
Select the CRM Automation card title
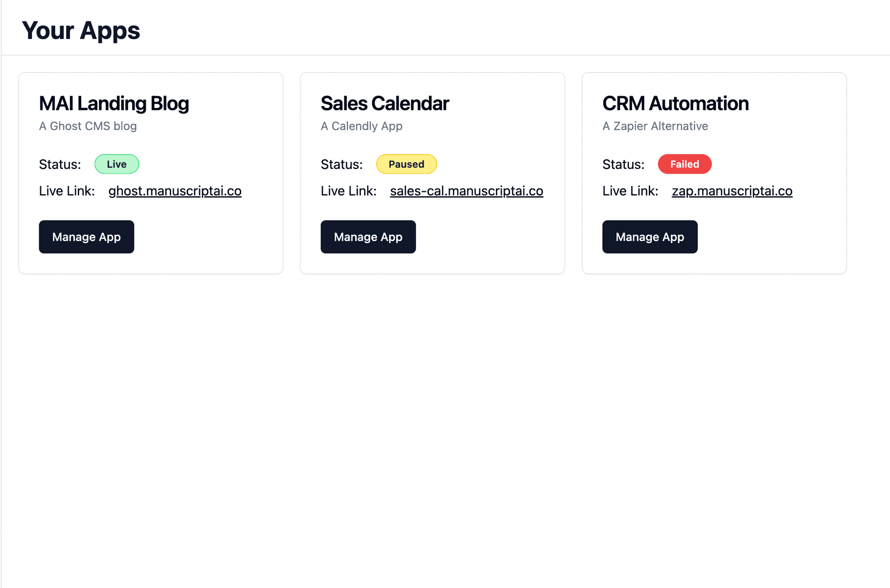[x=675, y=103]
